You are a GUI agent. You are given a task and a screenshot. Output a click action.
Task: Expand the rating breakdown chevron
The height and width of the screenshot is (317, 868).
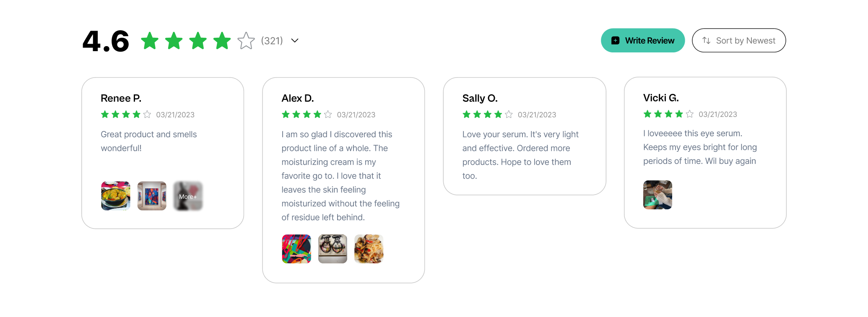pyautogui.click(x=295, y=41)
